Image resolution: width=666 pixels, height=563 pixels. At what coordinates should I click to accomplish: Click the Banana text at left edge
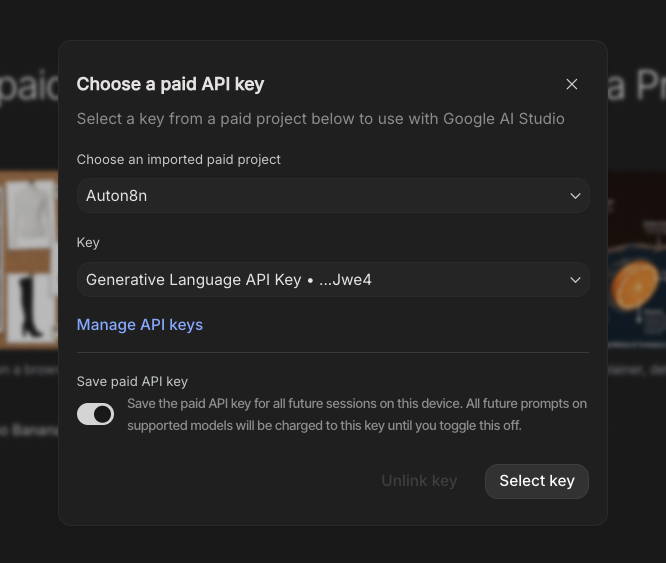coord(28,430)
